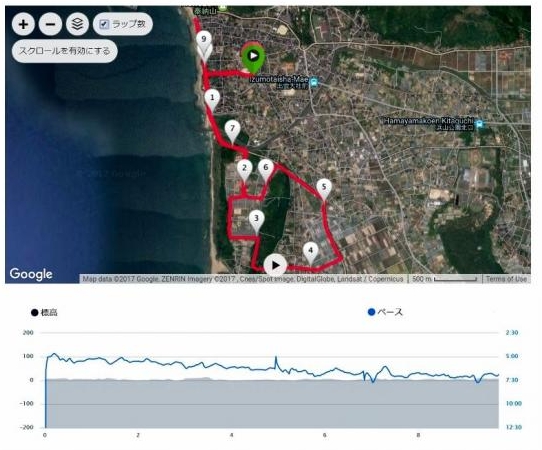Toggle the ペース pace legend item
Image resolution: width=542 pixels, height=450 pixels.
[x=385, y=312]
